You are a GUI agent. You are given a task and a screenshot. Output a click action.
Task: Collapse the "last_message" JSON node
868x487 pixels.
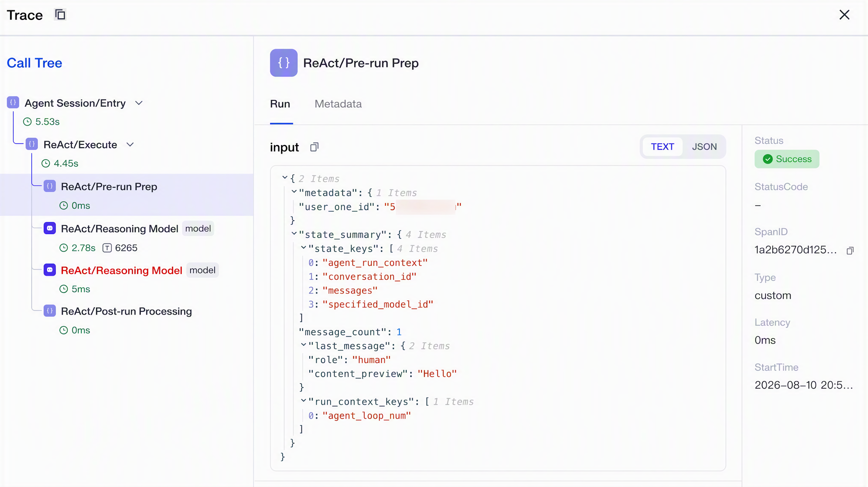click(304, 344)
